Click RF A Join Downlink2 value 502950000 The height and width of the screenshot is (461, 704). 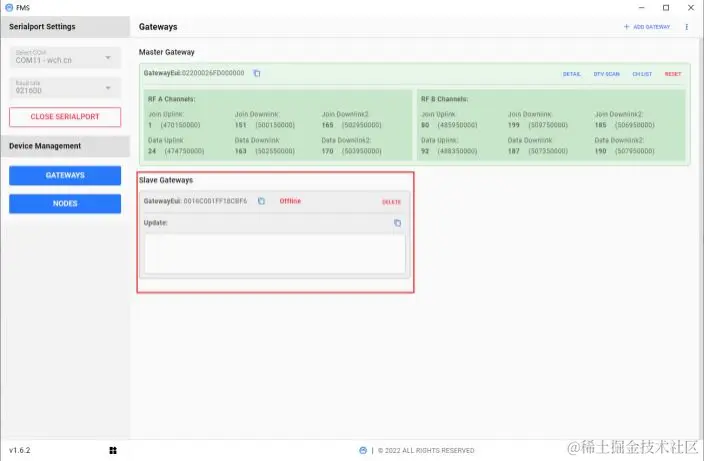[x=361, y=125]
